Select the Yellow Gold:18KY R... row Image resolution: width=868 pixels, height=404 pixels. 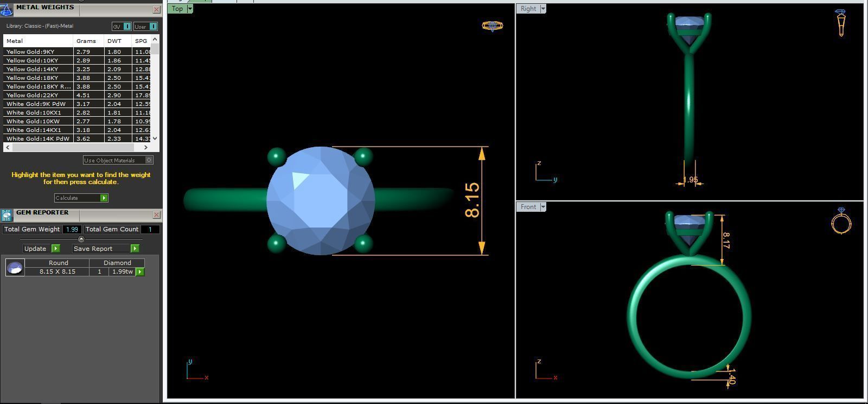77,86
